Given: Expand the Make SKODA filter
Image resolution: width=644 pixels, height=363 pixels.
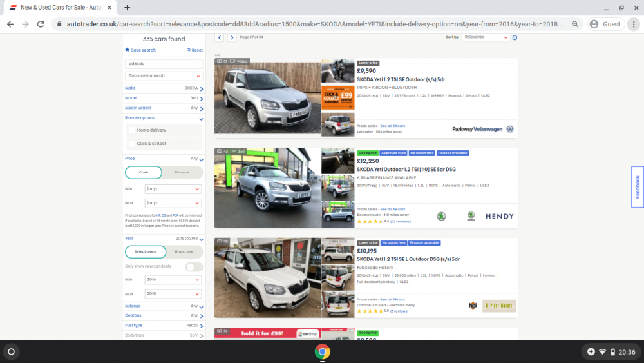Looking at the screenshot, I should coord(164,88).
